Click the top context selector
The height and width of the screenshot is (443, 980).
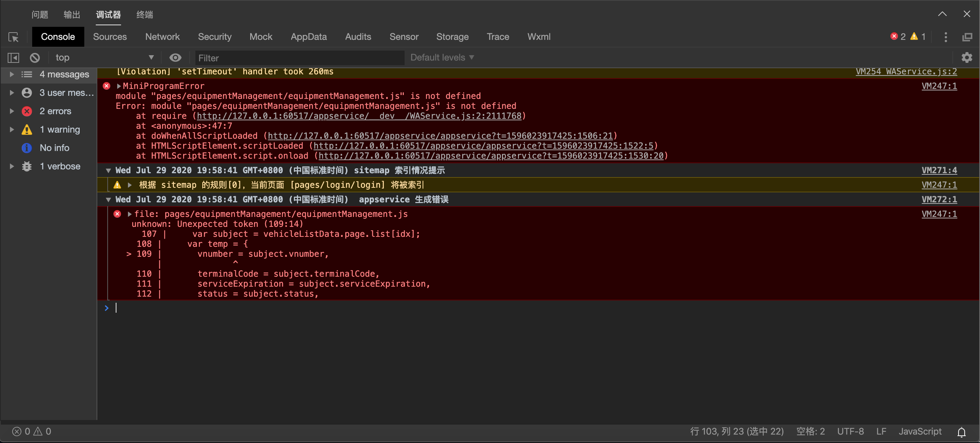[x=103, y=57]
